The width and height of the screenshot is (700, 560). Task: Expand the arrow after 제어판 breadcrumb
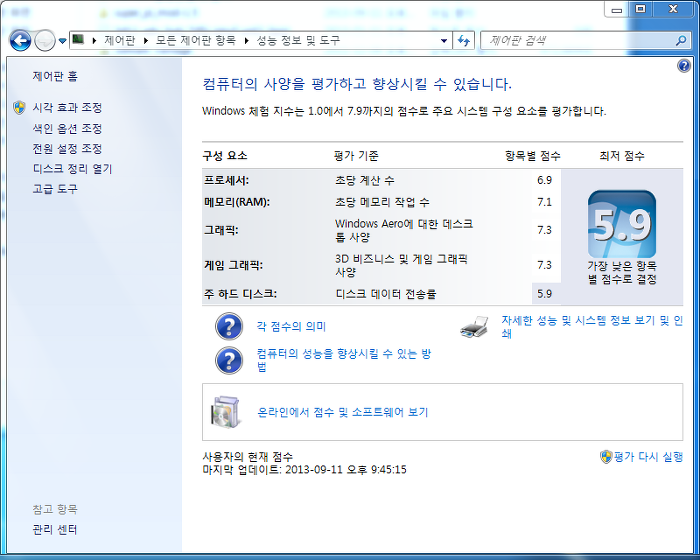pos(146,41)
